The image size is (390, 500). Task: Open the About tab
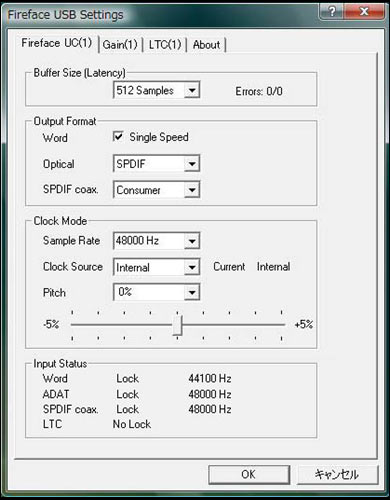[x=206, y=45]
